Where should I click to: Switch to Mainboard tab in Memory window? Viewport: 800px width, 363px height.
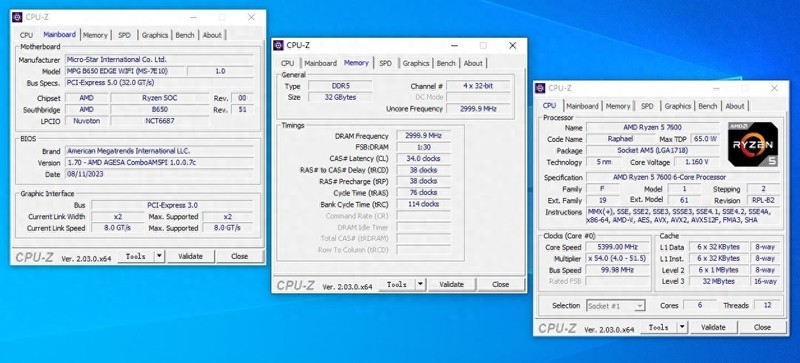pyautogui.click(x=320, y=63)
